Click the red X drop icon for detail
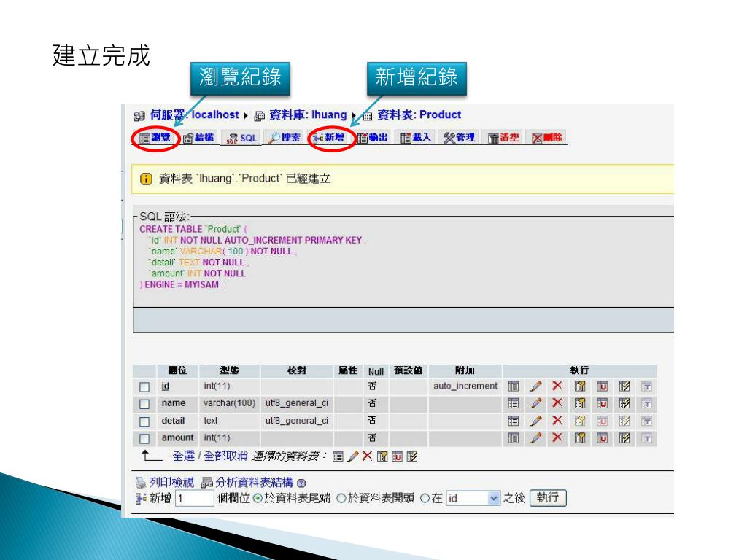 click(557, 421)
